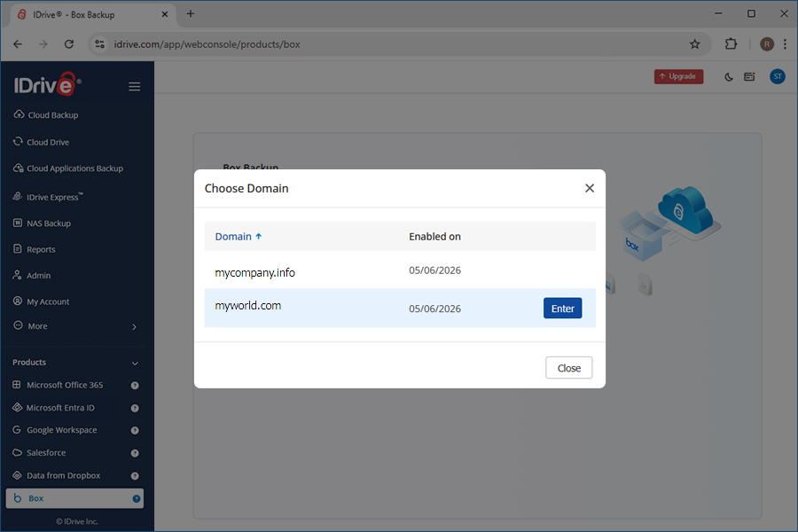Open Chrome profile R avatar
Viewport: 798px width, 532px height.
[767, 44]
